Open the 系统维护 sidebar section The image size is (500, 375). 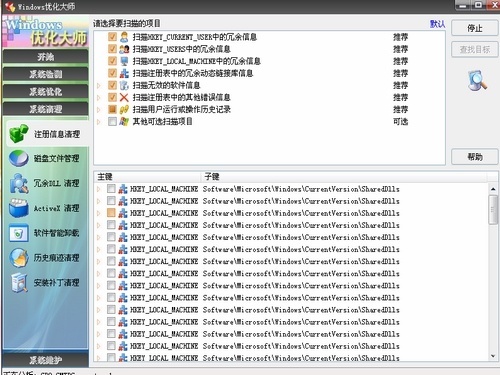click(45, 360)
